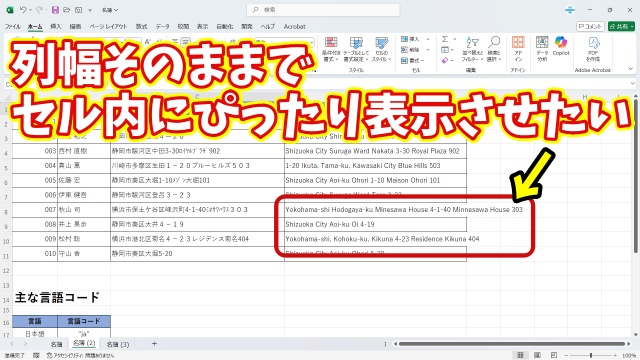Click the AutoSum sigma icon
The height and width of the screenshot is (360, 640).
pyautogui.click(x=445, y=39)
